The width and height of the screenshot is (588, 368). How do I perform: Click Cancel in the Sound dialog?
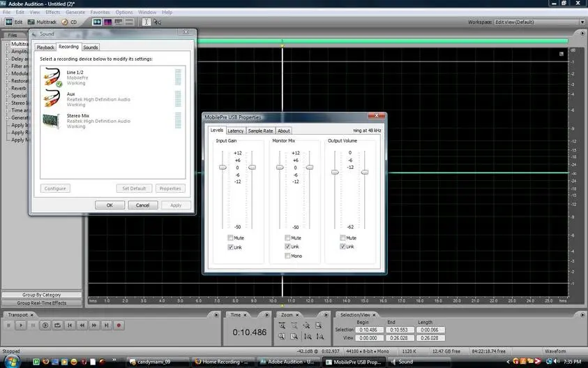point(142,205)
